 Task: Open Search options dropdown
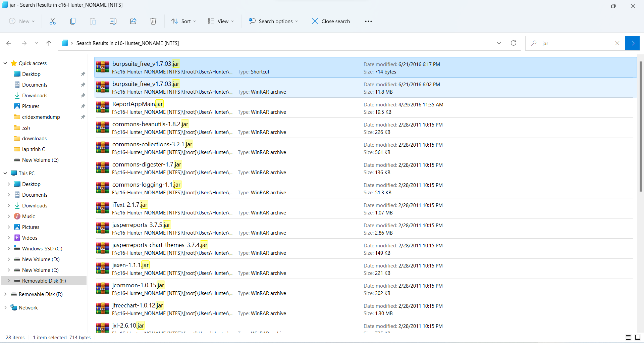[273, 21]
